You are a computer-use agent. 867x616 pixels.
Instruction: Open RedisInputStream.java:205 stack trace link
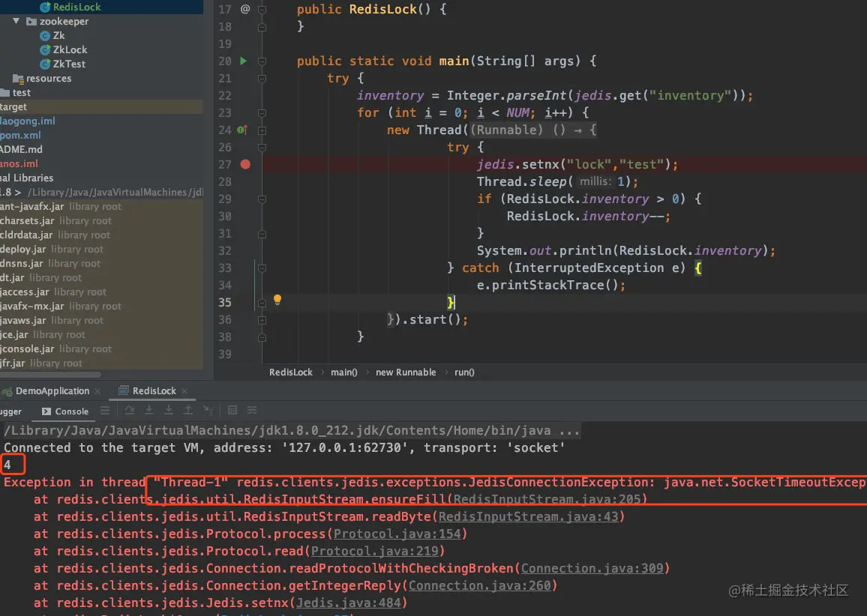546,499
